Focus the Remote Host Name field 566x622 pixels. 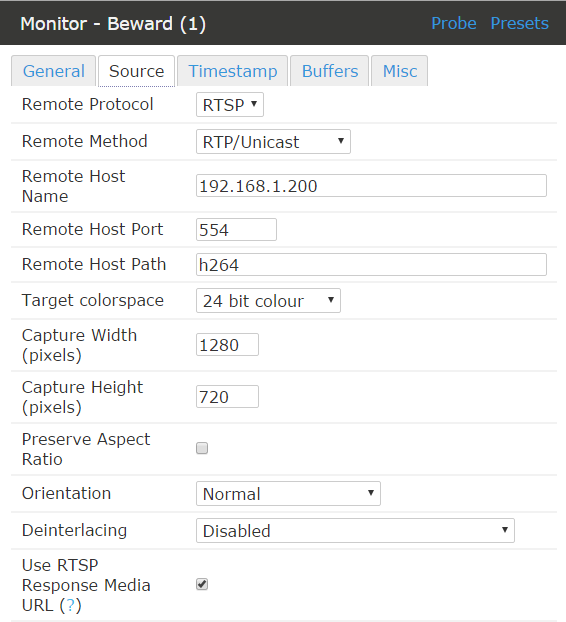[x=371, y=186]
